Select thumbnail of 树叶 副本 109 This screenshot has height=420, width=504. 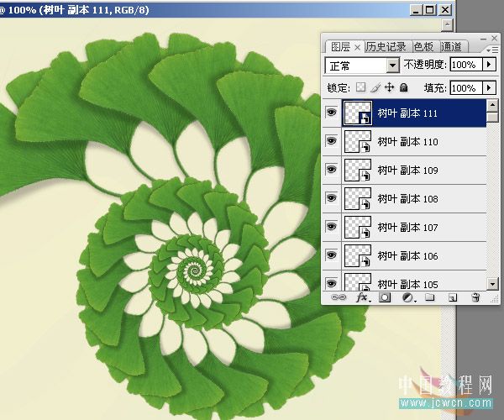[358, 170]
